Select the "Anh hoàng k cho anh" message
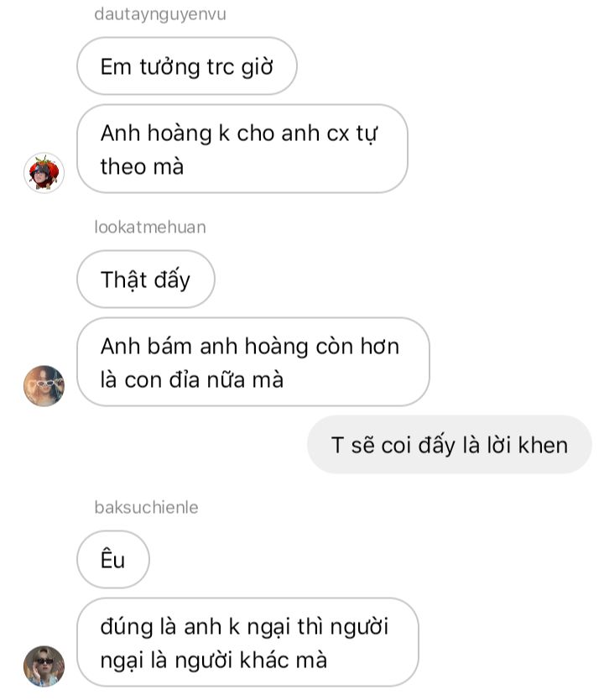This screenshot has width=604, height=700. 242,149
